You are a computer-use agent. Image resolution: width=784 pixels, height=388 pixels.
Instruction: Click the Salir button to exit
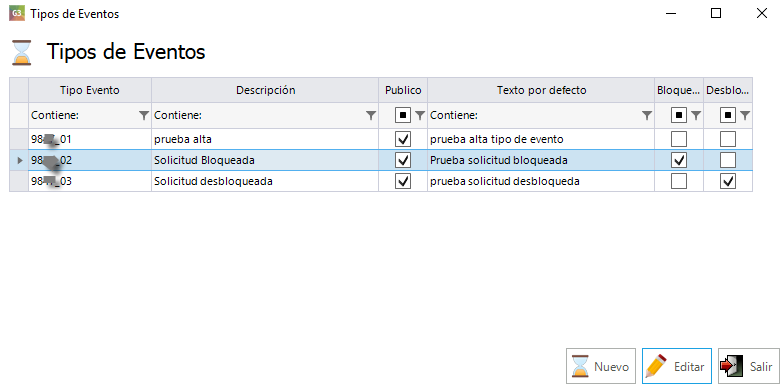(x=748, y=366)
